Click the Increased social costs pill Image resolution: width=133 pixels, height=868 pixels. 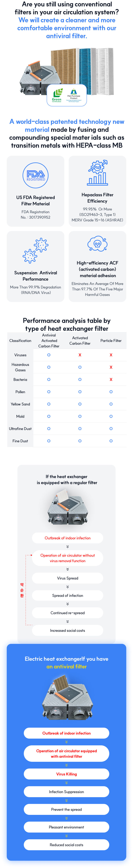[x=68, y=630]
